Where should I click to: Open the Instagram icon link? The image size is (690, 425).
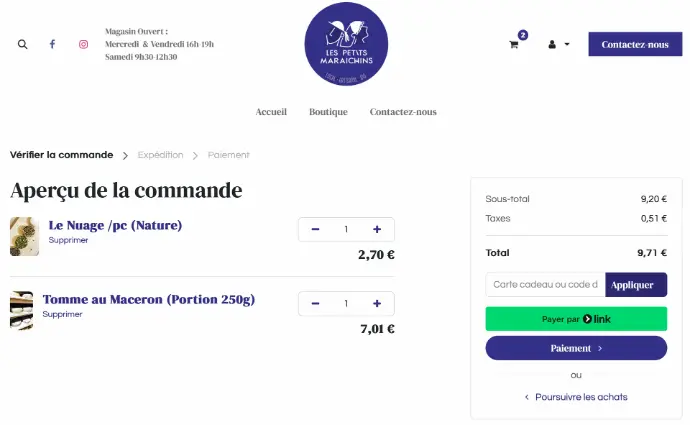(83, 44)
